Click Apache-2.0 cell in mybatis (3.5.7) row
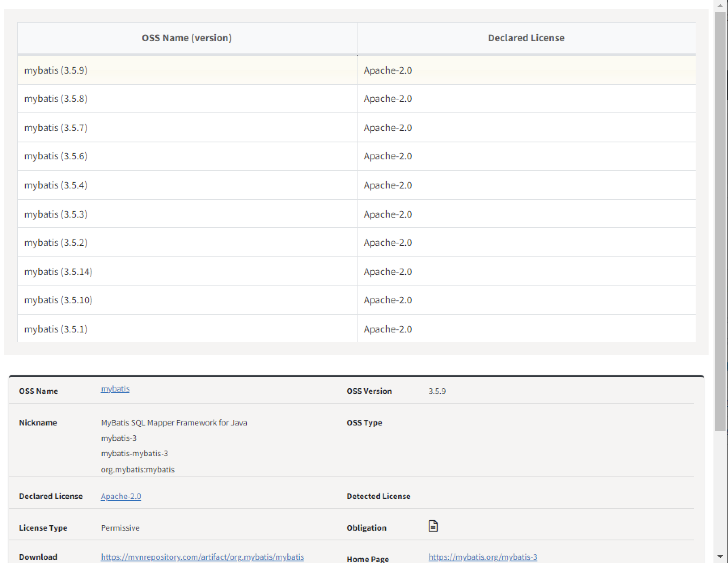Screen dimensions: 728x563 (x=526, y=128)
